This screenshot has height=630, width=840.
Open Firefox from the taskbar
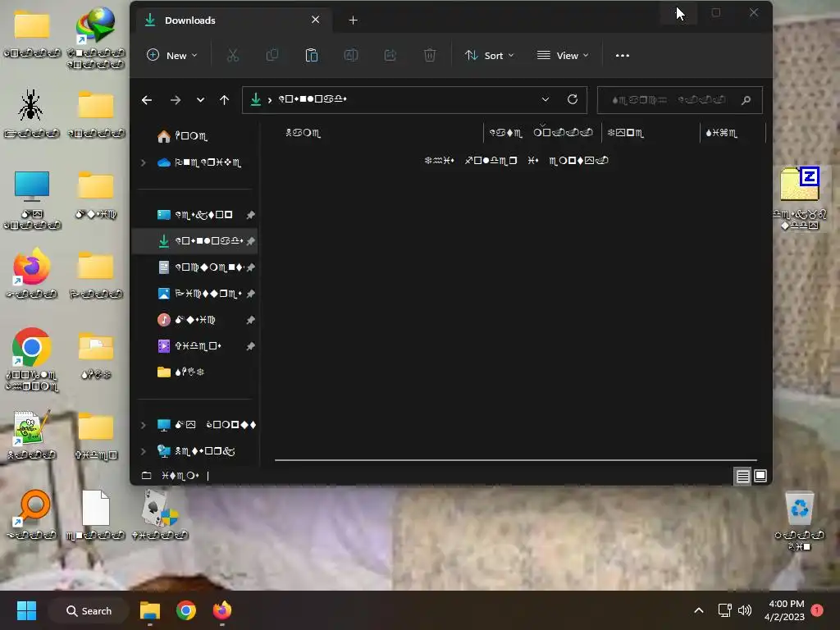[221, 610]
